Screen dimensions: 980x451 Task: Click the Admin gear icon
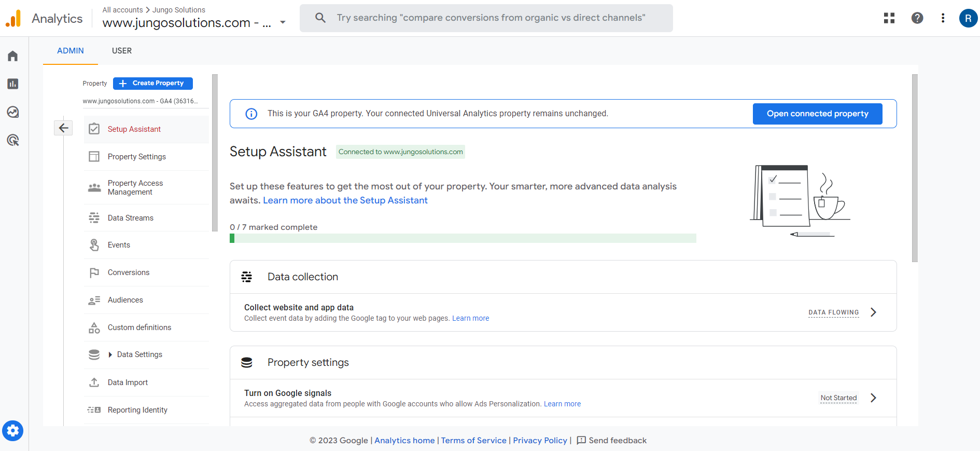13,431
